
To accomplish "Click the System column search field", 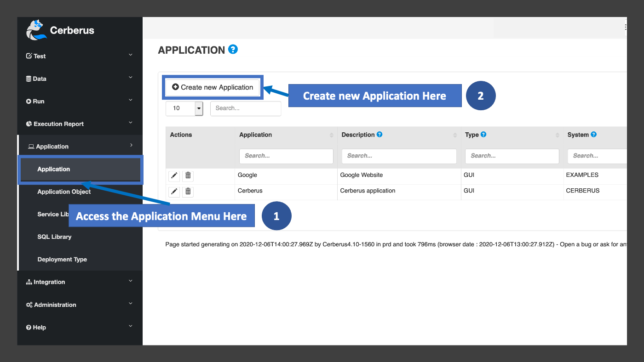I will tap(597, 156).
